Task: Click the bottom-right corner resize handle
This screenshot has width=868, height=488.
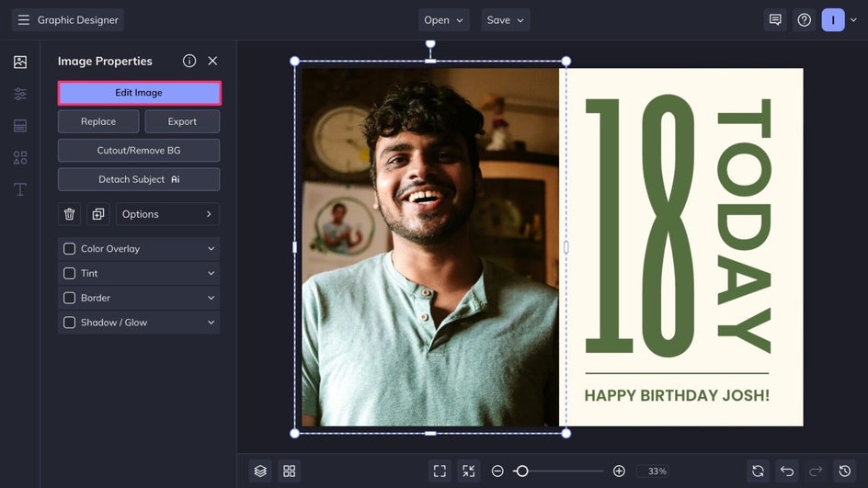Action: click(x=565, y=433)
